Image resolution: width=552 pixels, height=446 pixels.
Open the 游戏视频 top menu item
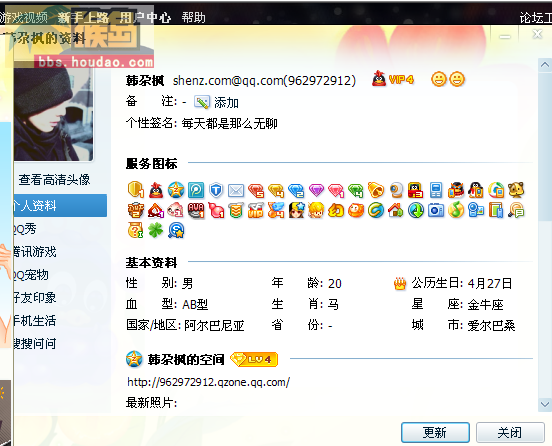coord(24,17)
